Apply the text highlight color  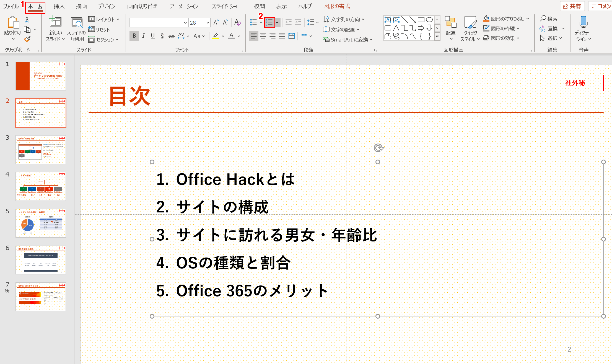(216, 36)
